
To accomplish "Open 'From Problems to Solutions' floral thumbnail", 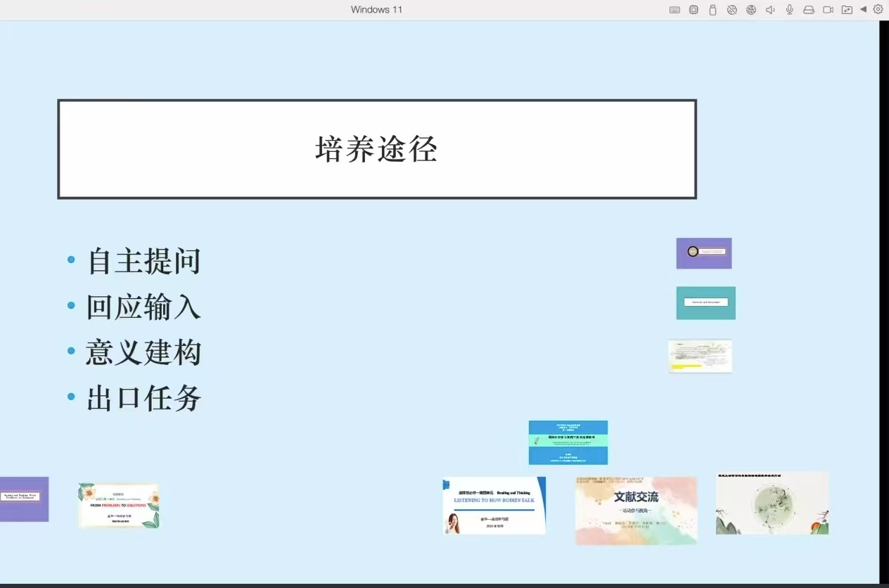I will (118, 505).
